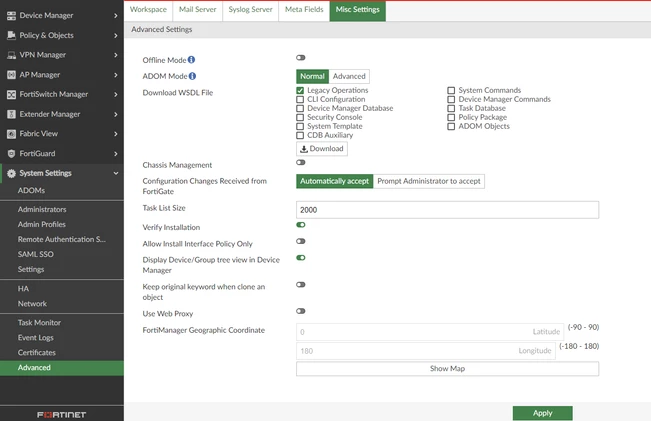The image size is (651, 421).
Task: Click the Policy & Objects sidebar icon
Action: (x=11, y=35)
